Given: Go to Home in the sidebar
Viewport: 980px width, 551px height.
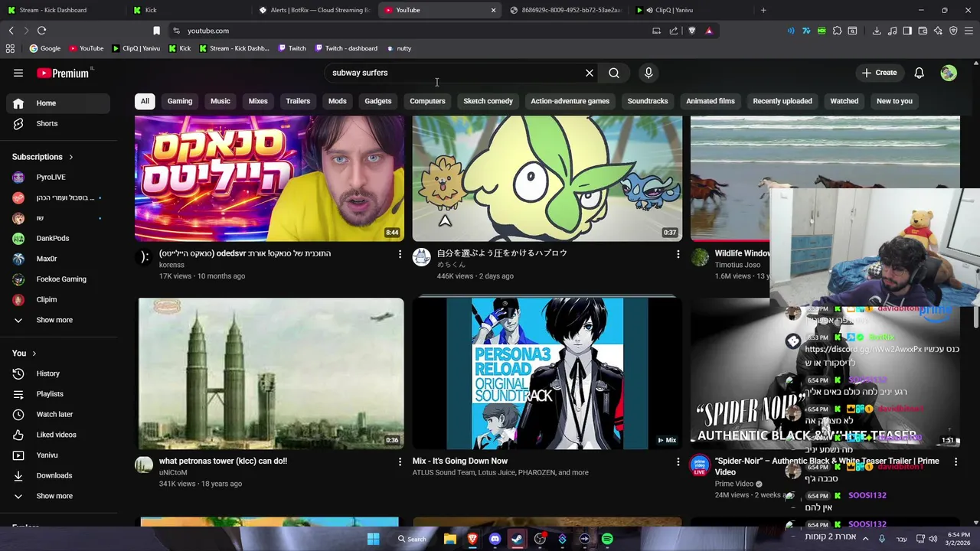Looking at the screenshot, I should [58, 103].
